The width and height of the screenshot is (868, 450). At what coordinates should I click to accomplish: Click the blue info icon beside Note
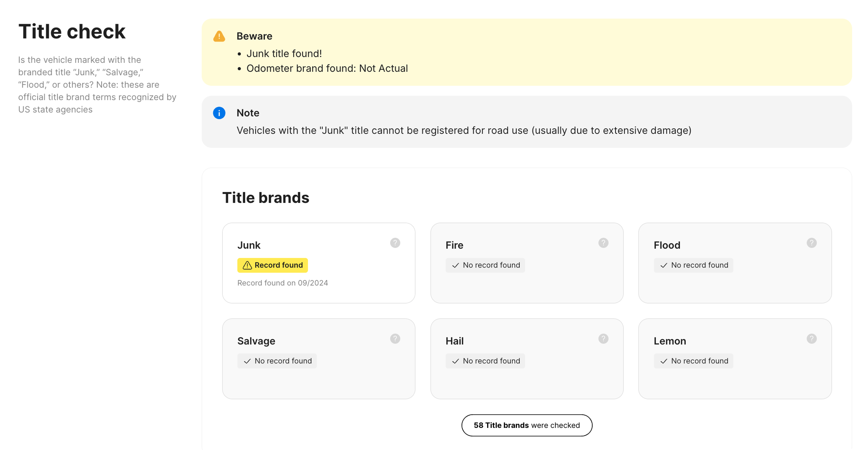tap(219, 113)
